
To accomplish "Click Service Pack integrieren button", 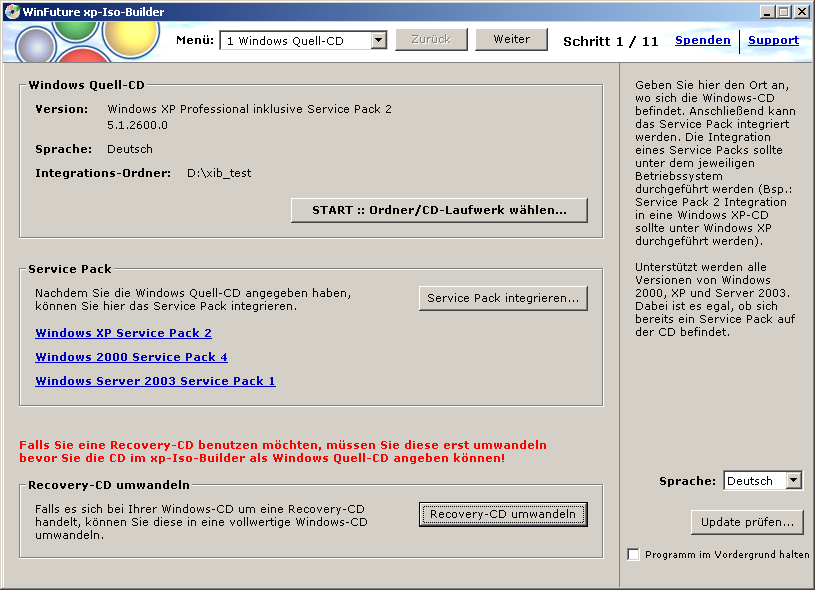I will (503, 298).
